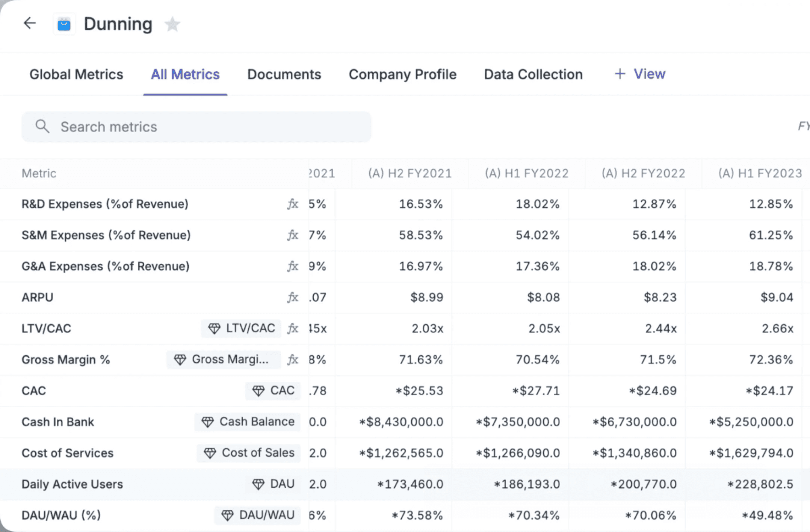Switch to the Documents tab

coord(284,74)
